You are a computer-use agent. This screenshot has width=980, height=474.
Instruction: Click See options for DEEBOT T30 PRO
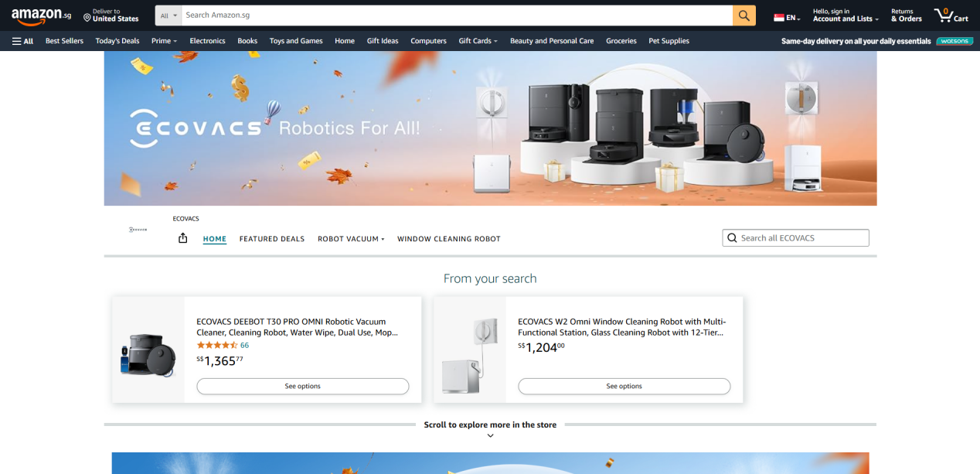tap(302, 386)
